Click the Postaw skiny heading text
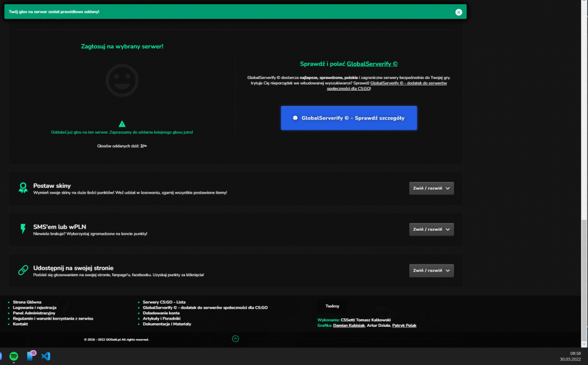The width and height of the screenshot is (588, 365). pos(52,185)
